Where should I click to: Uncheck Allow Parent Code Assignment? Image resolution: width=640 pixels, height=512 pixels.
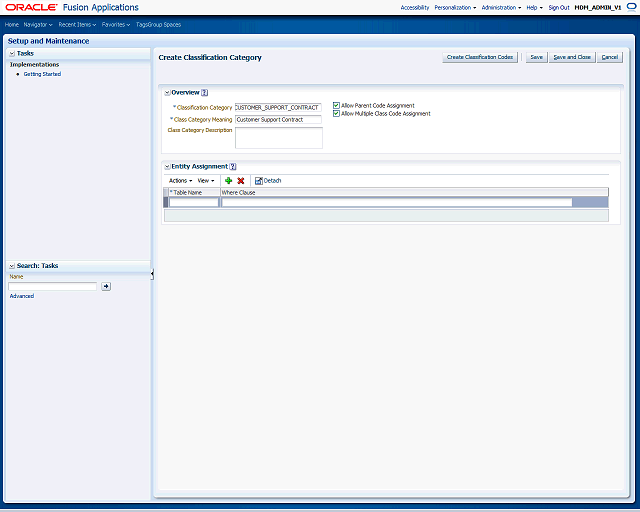pos(336,105)
